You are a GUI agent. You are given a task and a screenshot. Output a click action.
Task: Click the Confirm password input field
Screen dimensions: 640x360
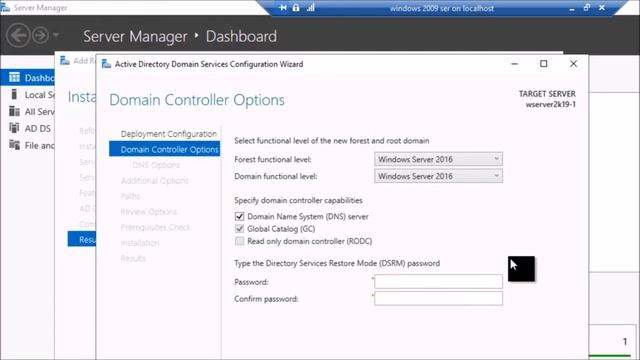click(438, 298)
